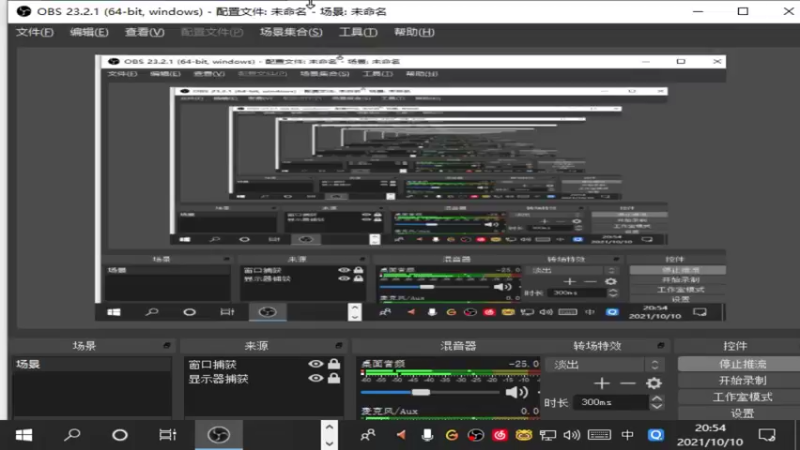
Task: Undock the 转场特效 panel via its float icon
Action: point(661,345)
